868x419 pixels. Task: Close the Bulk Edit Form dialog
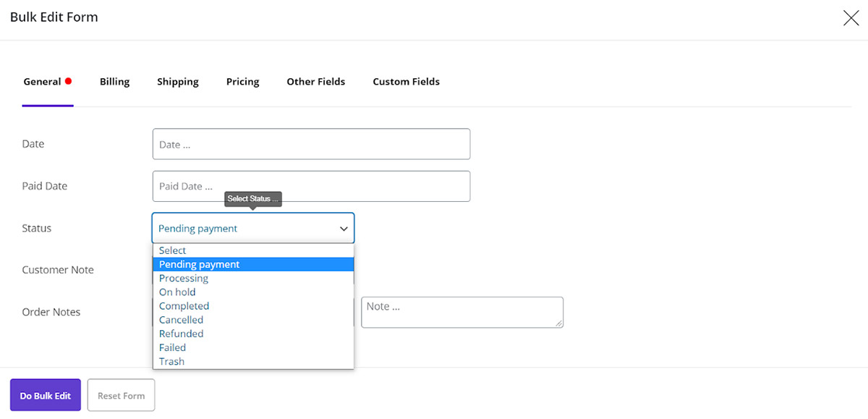click(x=851, y=18)
